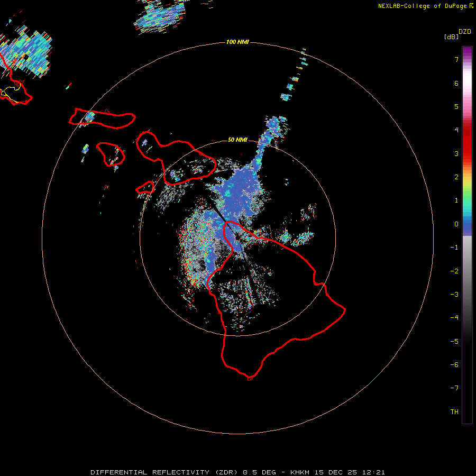Pick the purple top of the color bar

pyautogui.click(x=467, y=52)
